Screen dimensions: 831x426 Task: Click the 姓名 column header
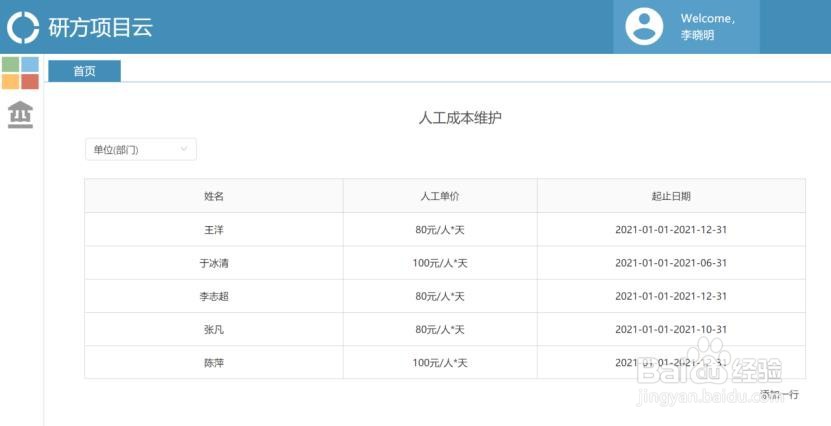click(214, 196)
